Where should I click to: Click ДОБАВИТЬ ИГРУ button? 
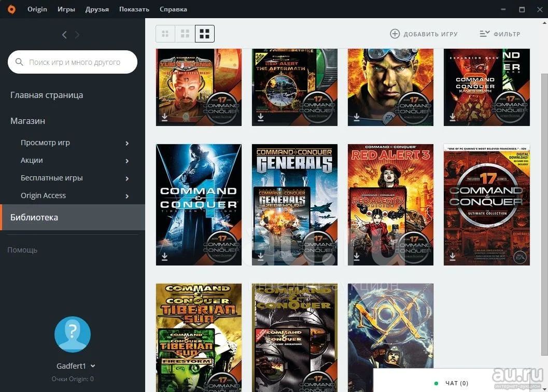pyautogui.click(x=424, y=34)
